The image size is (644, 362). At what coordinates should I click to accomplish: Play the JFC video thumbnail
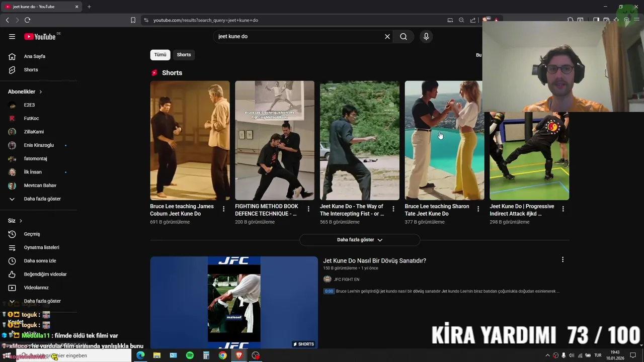pyautogui.click(x=234, y=302)
